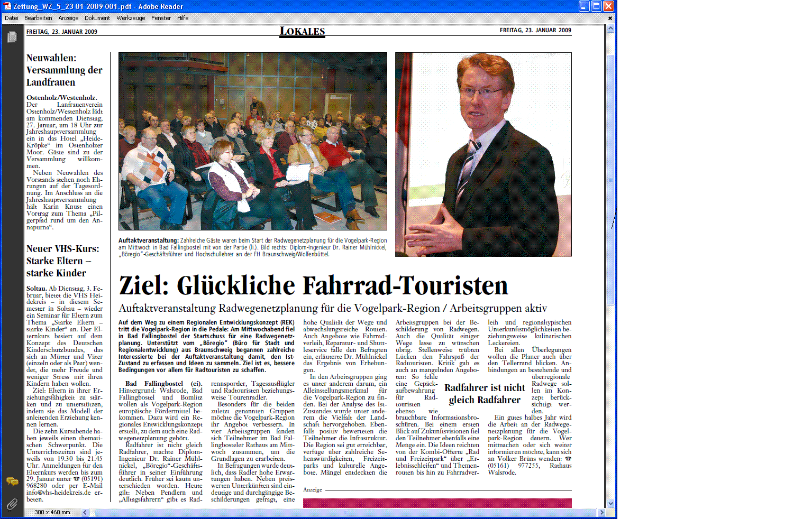Close the document with the small X
Image resolution: width=812 pixels, height=519 pixels.
(x=610, y=18)
